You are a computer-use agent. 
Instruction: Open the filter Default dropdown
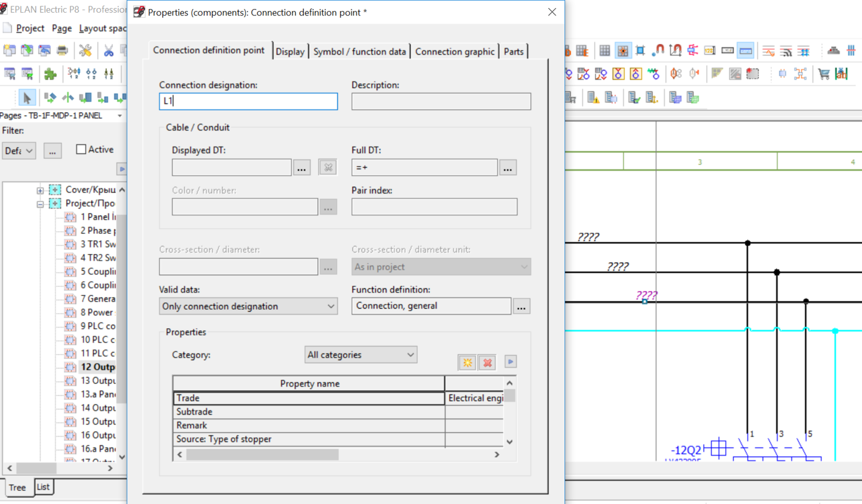point(19,151)
